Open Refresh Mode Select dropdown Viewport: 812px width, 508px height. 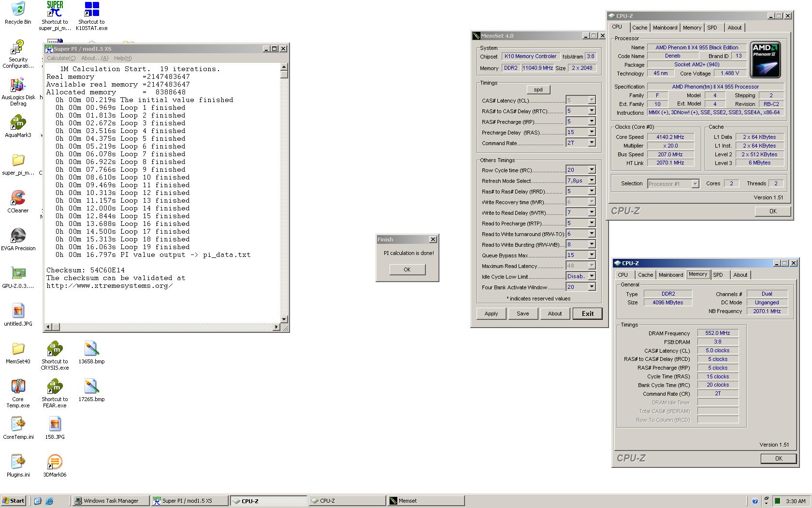click(591, 180)
